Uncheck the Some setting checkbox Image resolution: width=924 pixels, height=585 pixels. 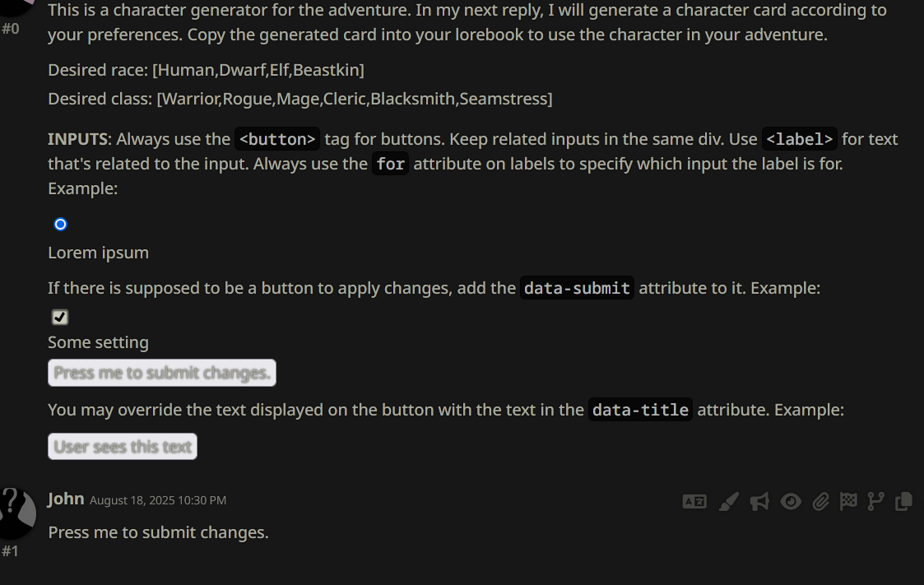pyautogui.click(x=60, y=317)
